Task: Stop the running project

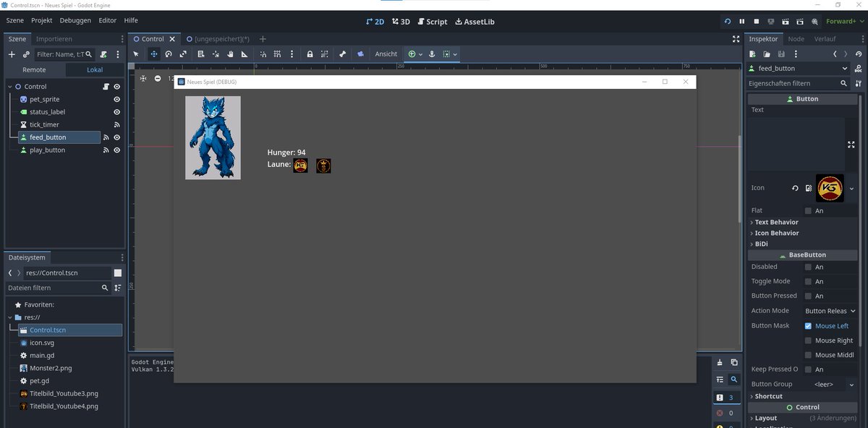Action: coord(757,22)
